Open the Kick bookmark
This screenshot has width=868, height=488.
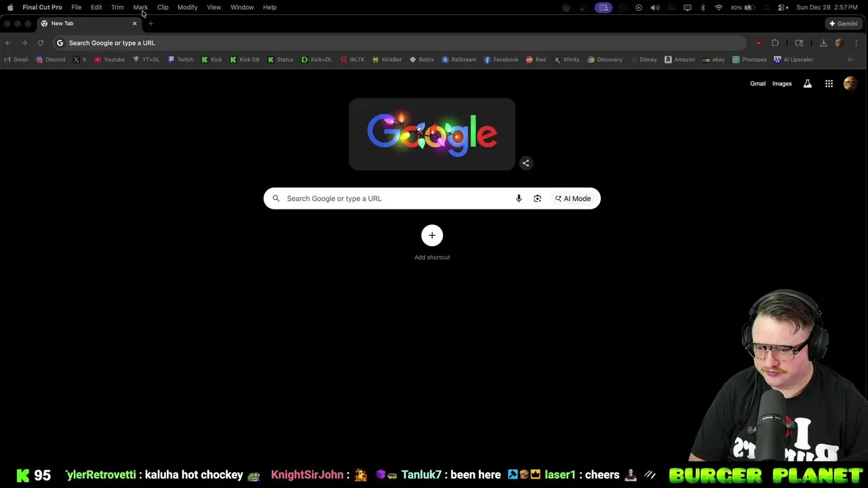coord(212,60)
